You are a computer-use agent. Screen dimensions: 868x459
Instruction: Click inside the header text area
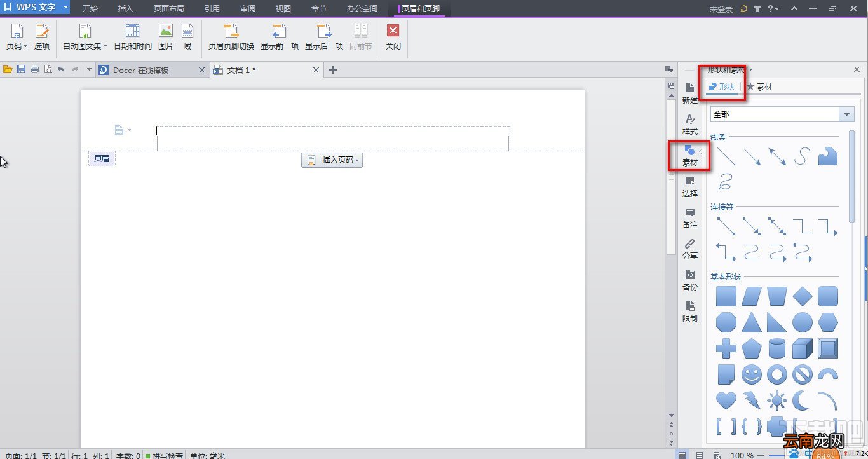333,138
